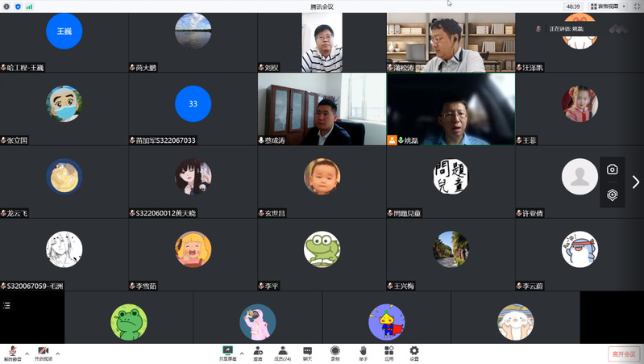Open the Apps grid icon
Viewport: 644px width, 364px height.
pyautogui.click(x=388, y=352)
